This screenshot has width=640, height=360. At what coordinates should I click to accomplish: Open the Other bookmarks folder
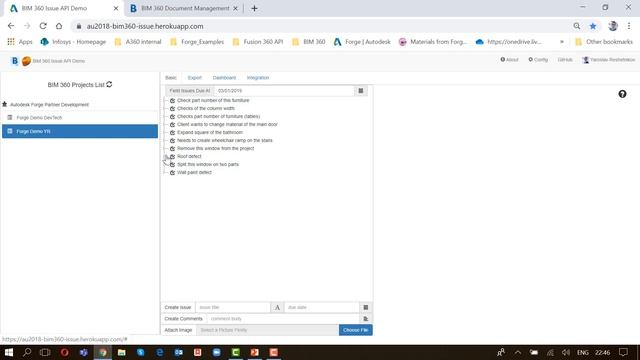[604, 42]
